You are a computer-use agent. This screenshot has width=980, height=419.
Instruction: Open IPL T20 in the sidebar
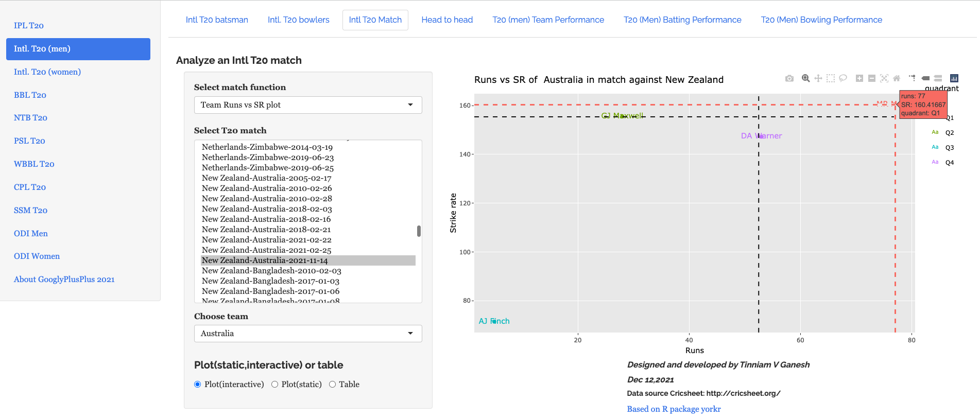tap(29, 26)
